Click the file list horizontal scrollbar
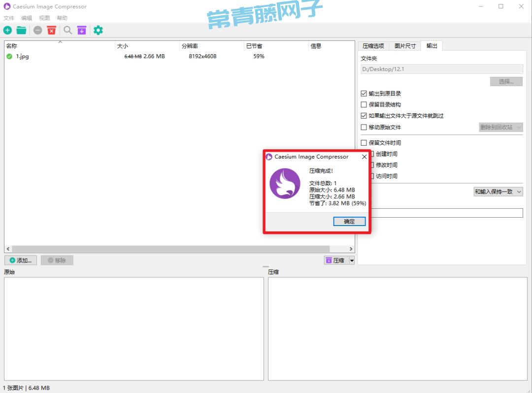 (x=170, y=249)
